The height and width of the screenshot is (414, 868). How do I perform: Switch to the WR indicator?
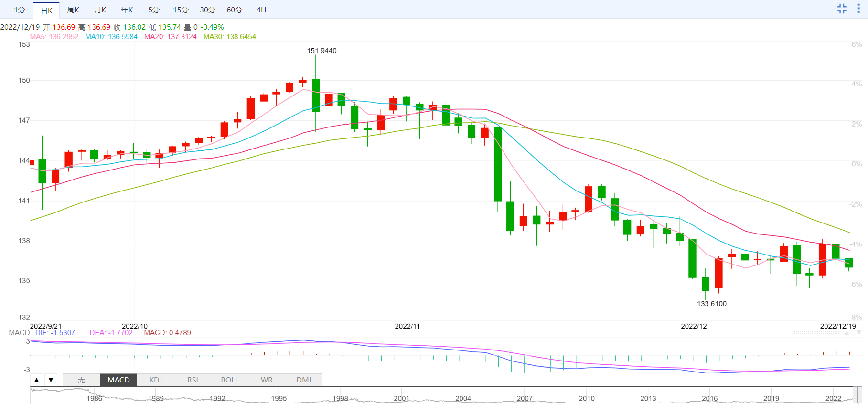[267, 380]
